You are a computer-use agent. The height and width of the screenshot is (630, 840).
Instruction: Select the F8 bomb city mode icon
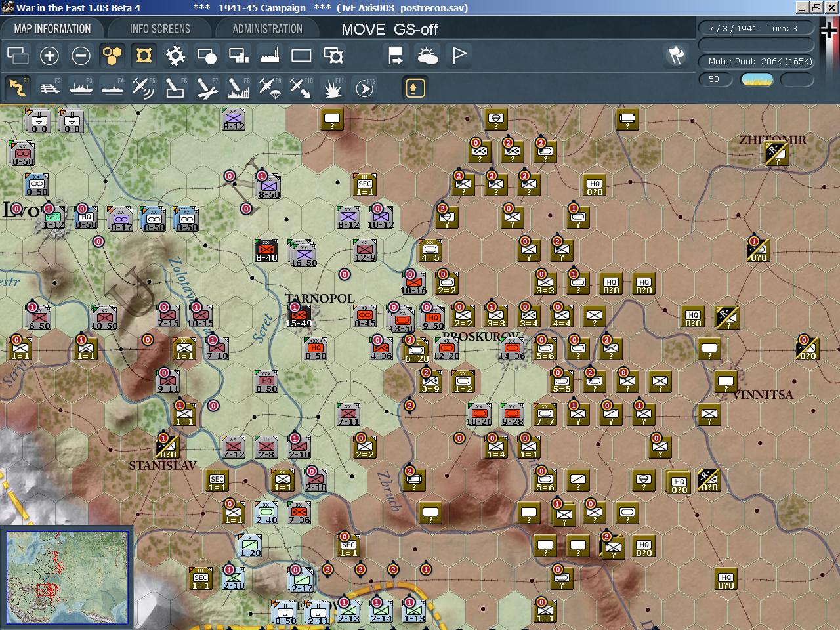[238, 88]
